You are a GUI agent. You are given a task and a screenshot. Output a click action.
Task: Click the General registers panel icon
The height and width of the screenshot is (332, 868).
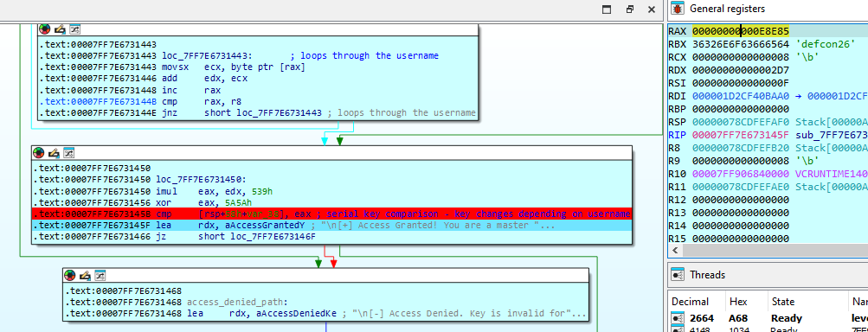pos(677,9)
